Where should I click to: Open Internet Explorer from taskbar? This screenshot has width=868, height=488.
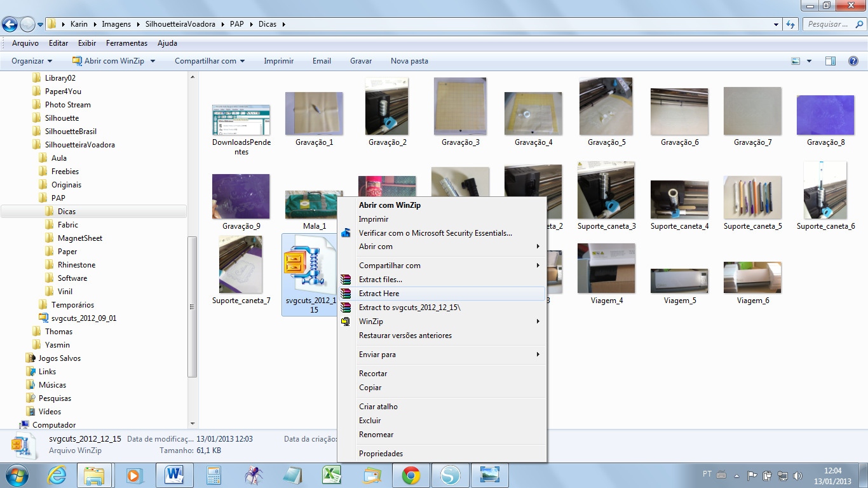click(x=56, y=475)
